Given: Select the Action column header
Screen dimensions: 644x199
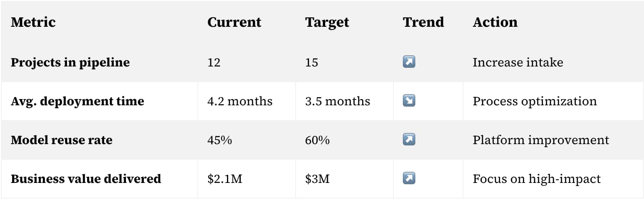Looking at the screenshot, I should pyautogui.click(x=495, y=22).
